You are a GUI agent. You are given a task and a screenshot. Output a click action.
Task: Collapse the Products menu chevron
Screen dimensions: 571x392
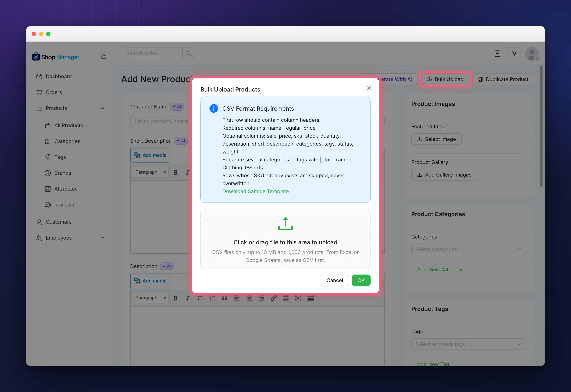(103, 108)
